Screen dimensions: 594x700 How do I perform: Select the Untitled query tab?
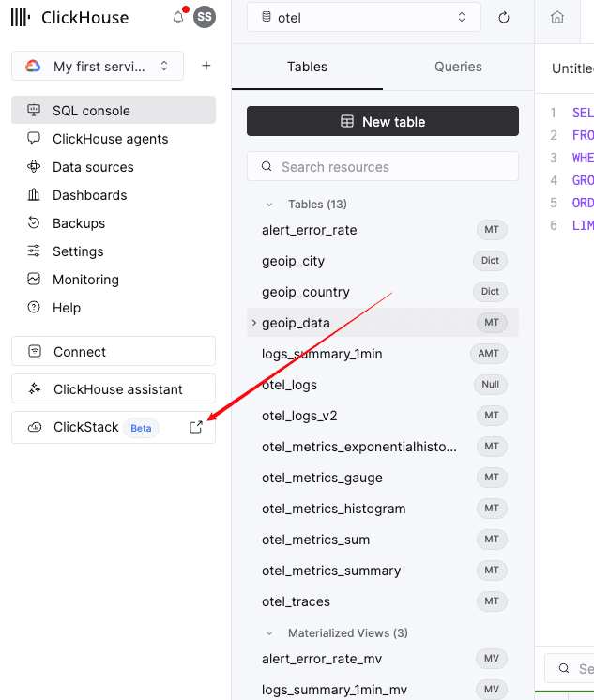coord(572,68)
